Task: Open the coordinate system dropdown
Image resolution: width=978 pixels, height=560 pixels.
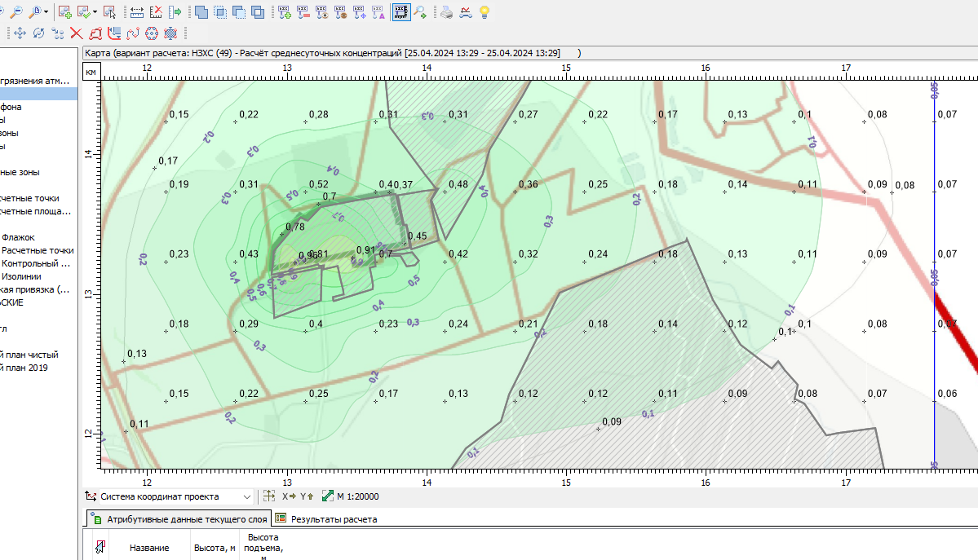Action: (247, 496)
